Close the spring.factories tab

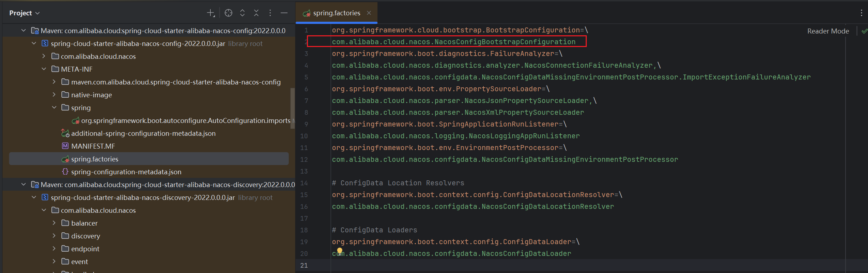click(x=369, y=13)
